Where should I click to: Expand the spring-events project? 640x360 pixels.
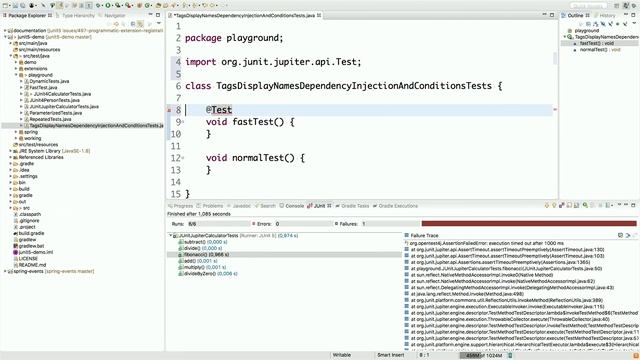point(5,271)
